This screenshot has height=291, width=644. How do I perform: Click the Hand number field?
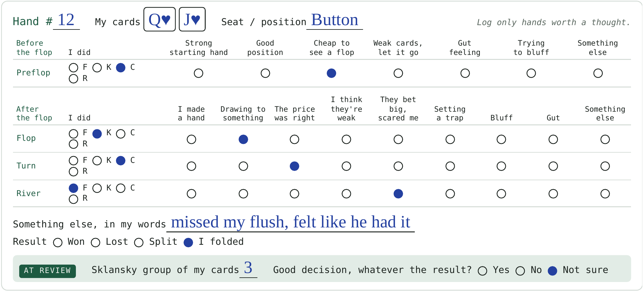click(x=66, y=20)
